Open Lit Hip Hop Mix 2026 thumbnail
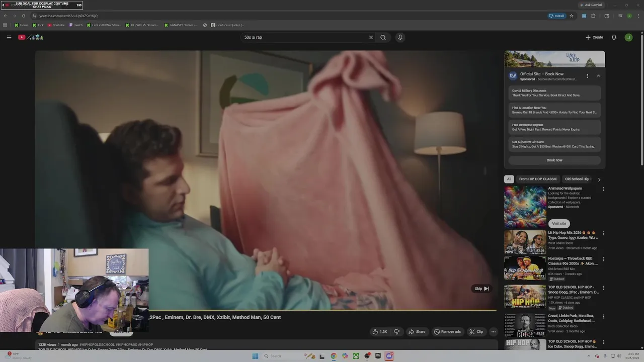 click(525, 242)
